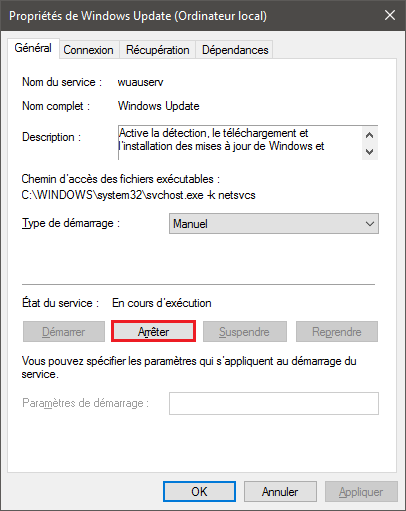Confirm the dialog with OK

[199, 492]
